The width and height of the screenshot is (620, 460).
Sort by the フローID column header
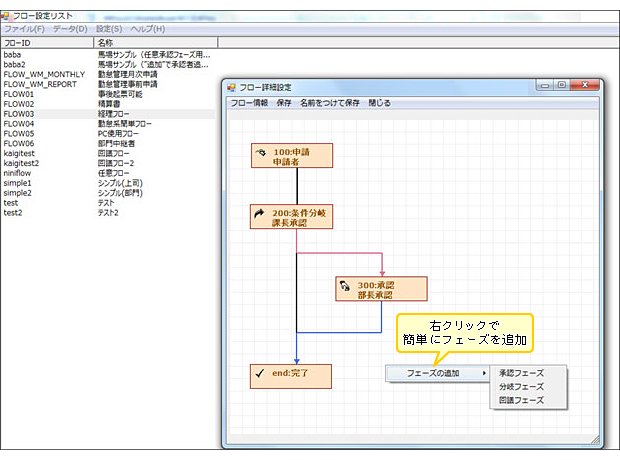[47, 43]
